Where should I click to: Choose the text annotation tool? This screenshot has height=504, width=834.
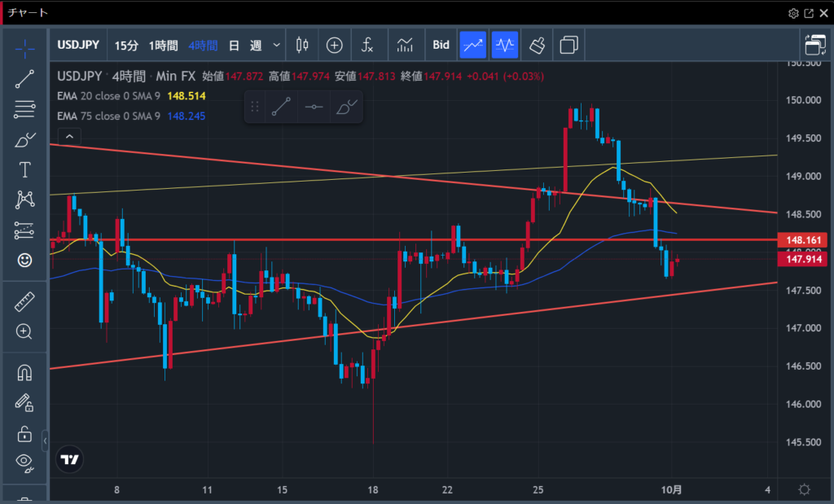point(24,169)
